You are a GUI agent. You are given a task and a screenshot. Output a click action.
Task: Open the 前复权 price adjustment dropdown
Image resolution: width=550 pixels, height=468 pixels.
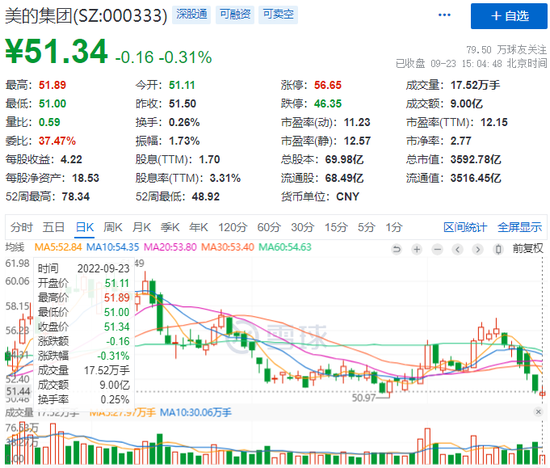[528, 249]
